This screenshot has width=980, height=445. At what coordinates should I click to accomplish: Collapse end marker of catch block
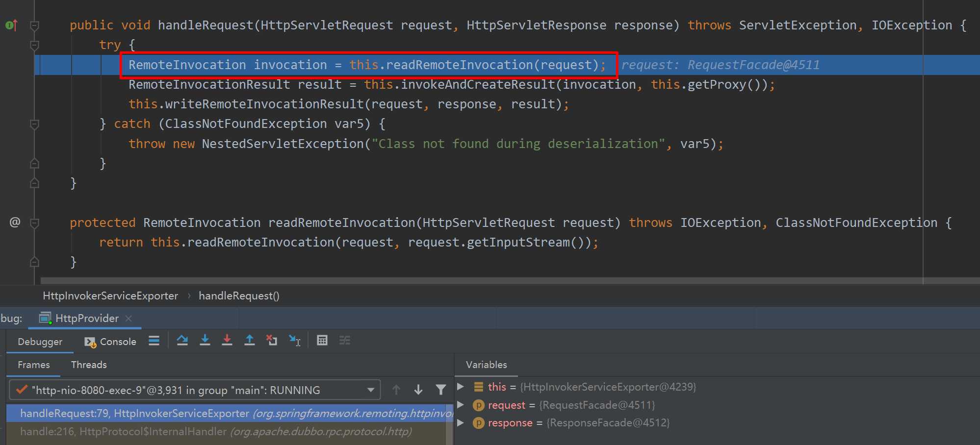pyautogui.click(x=34, y=163)
